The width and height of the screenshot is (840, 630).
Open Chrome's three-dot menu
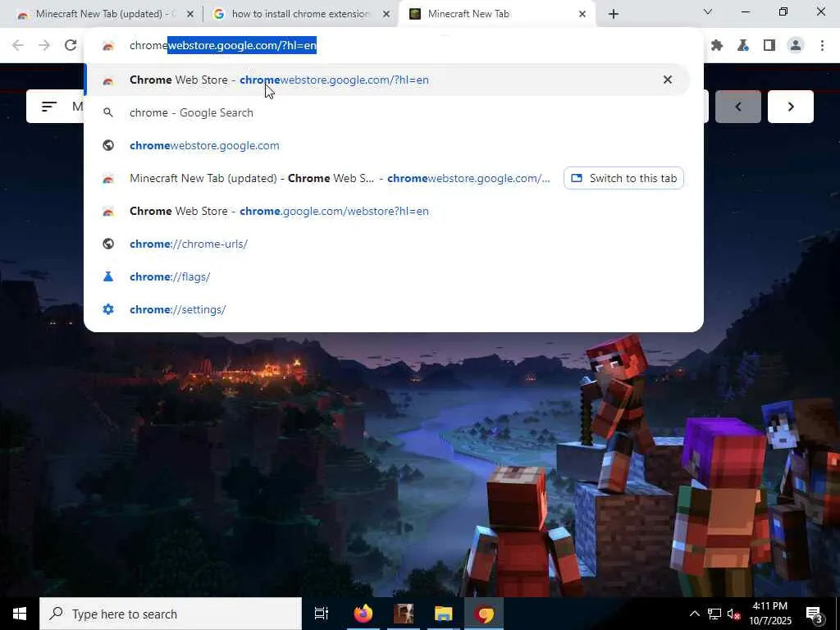[822, 46]
